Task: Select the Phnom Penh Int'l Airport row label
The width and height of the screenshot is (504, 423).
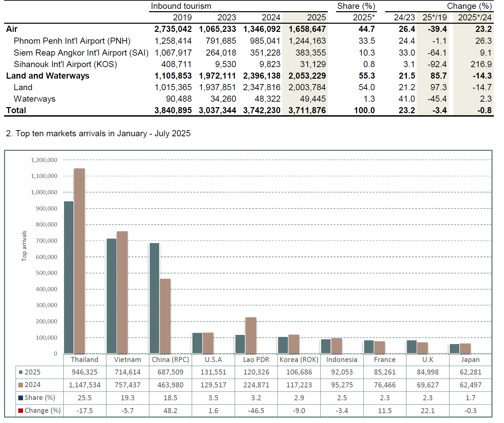Action: click(72, 41)
